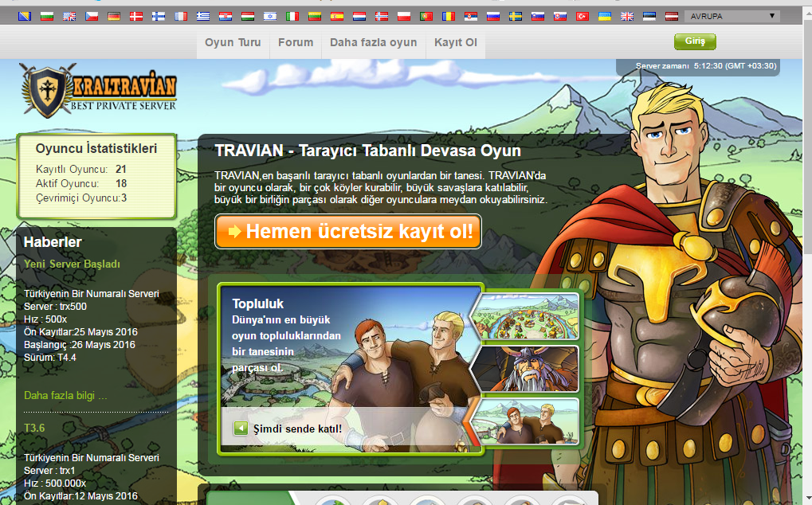Click the KralTravian logo

pyautogui.click(x=98, y=90)
